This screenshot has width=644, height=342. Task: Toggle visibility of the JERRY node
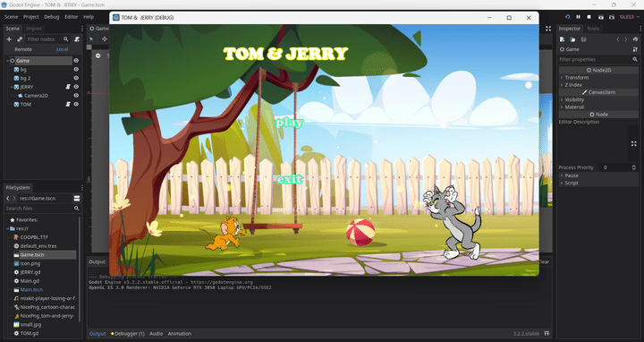[76, 87]
